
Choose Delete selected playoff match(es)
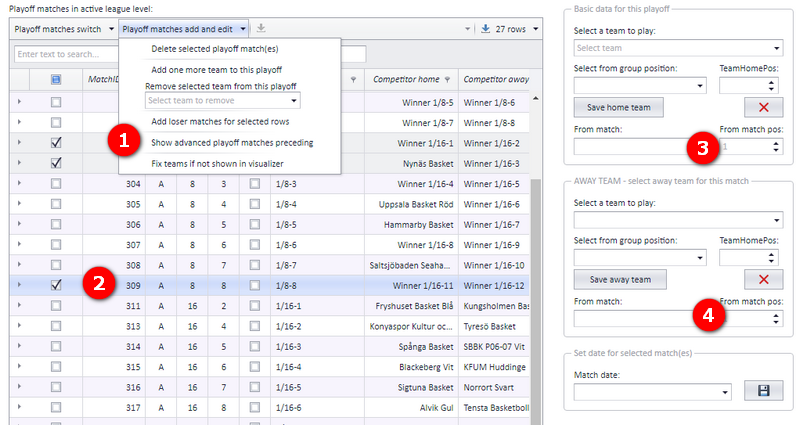pyautogui.click(x=215, y=49)
